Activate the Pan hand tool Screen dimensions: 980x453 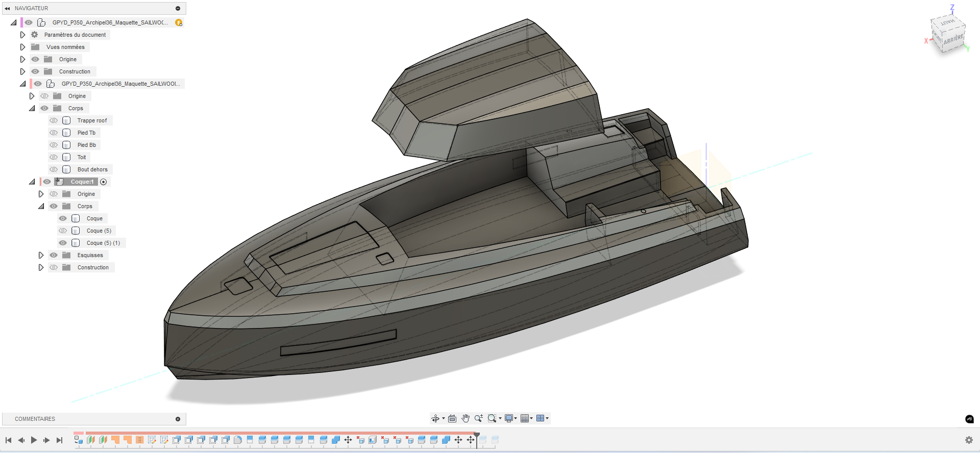pos(465,418)
